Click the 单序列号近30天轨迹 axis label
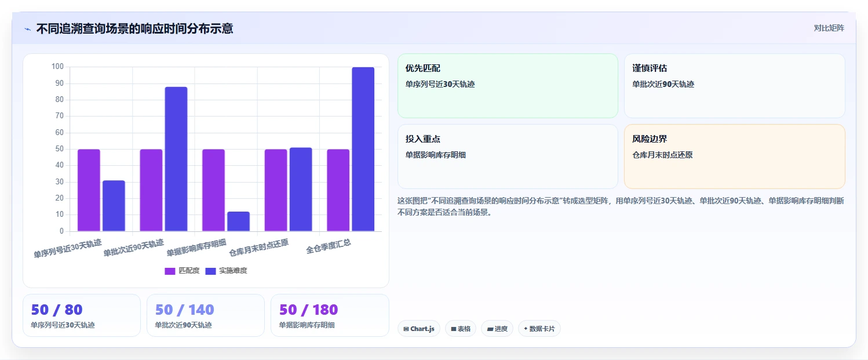This screenshot has height=360, width=868. 68,249
